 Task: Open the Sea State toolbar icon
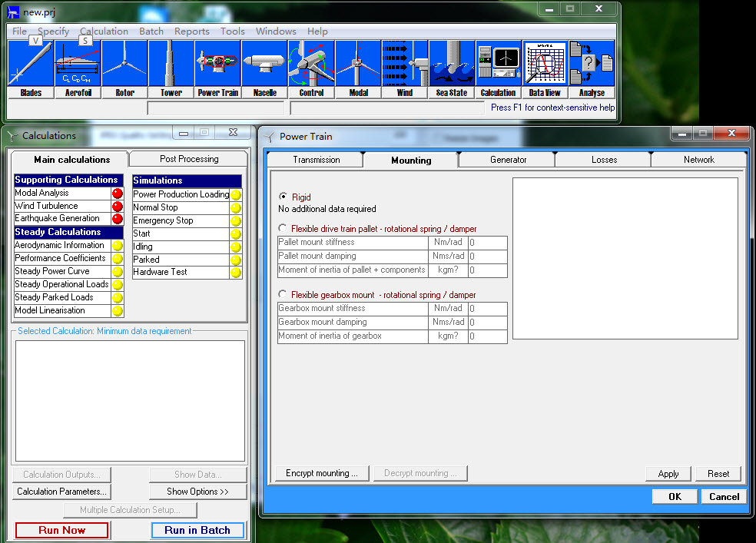(452, 69)
